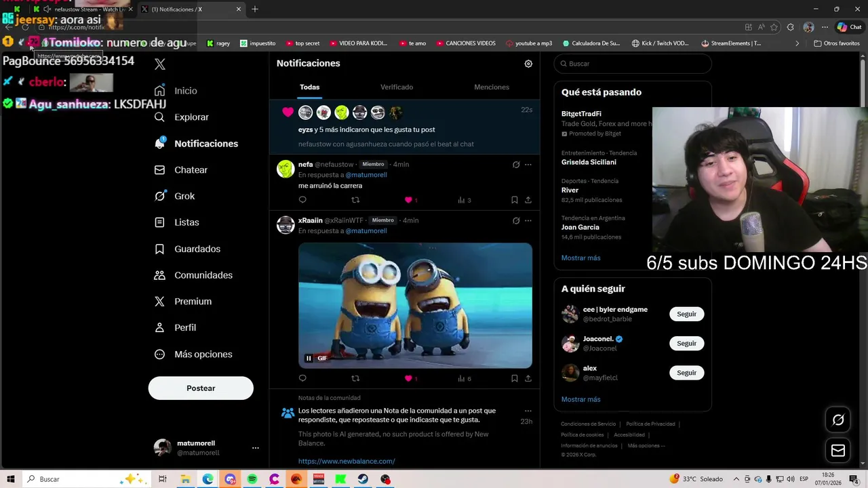The image size is (868, 488).
Task: Open Más opciones menu in sidebar
Action: [x=193, y=354]
